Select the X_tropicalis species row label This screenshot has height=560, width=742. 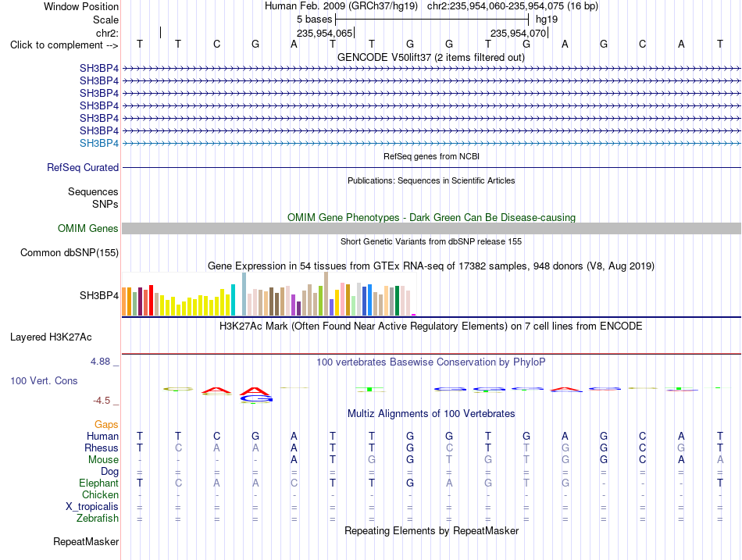click(92, 507)
